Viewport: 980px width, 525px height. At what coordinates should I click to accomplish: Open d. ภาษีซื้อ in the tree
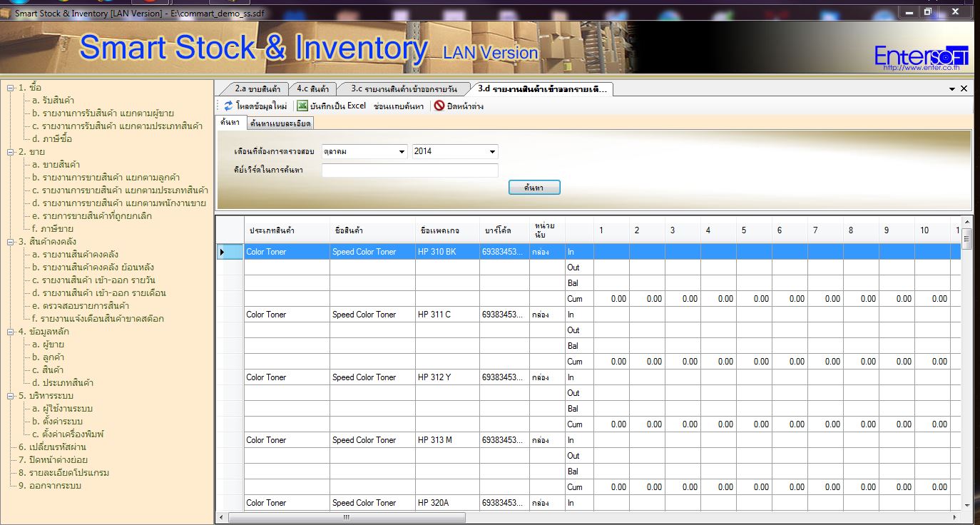pos(52,139)
